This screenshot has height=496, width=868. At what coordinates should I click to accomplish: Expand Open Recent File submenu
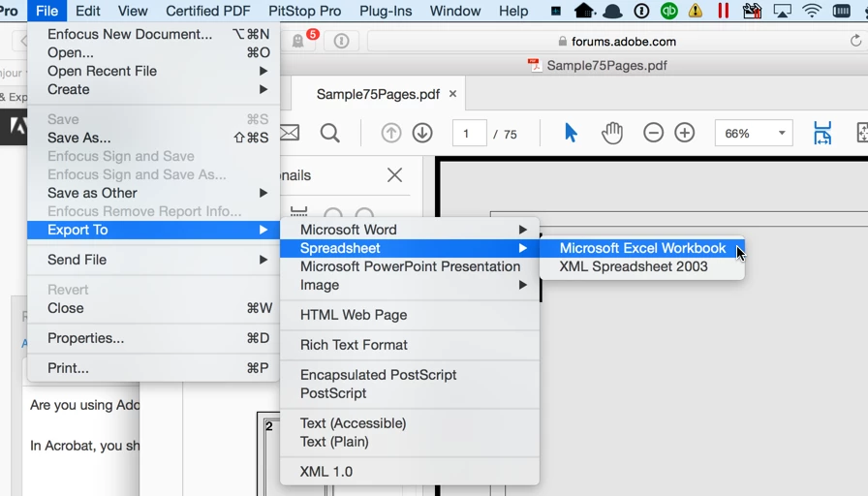[153, 71]
